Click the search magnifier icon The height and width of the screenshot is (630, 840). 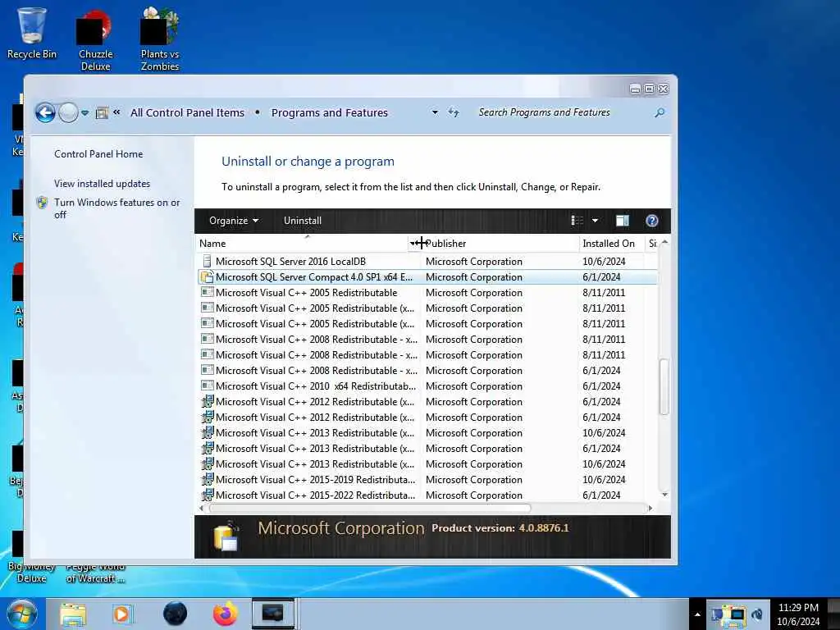click(660, 112)
